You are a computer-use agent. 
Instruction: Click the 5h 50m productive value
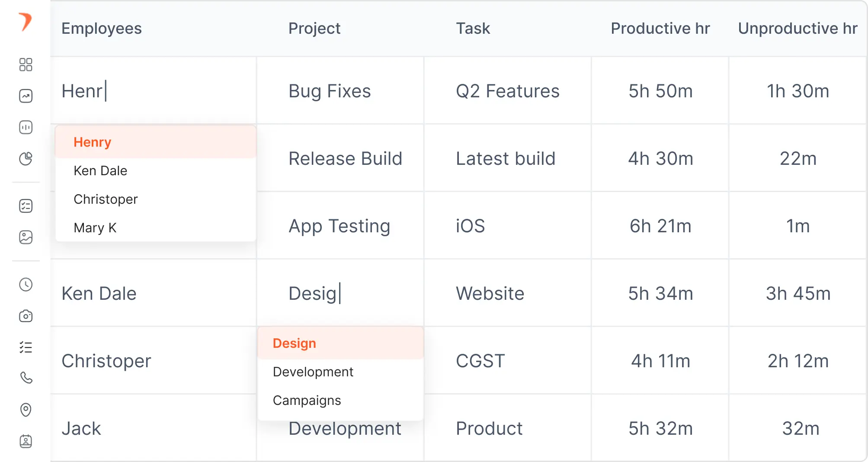[660, 91]
